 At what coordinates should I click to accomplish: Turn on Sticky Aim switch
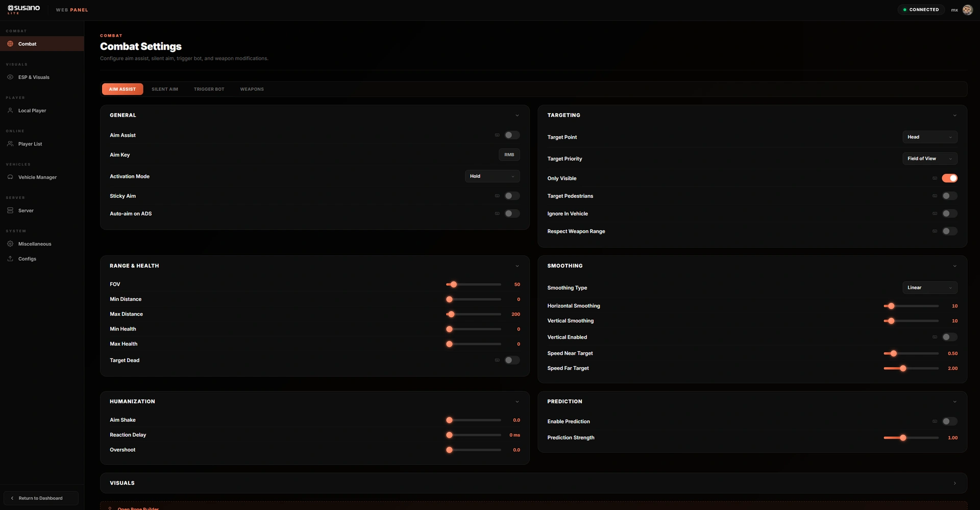click(x=512, y=196)
